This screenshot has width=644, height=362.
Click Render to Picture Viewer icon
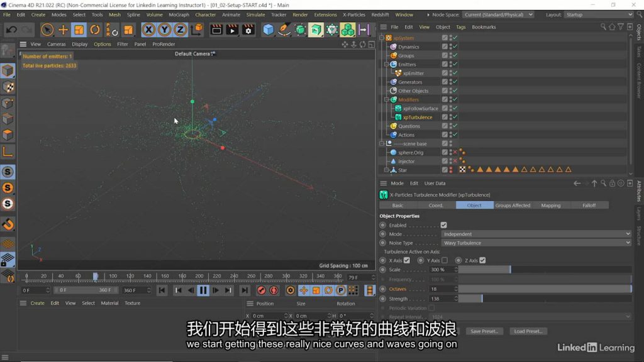[233, 30]
